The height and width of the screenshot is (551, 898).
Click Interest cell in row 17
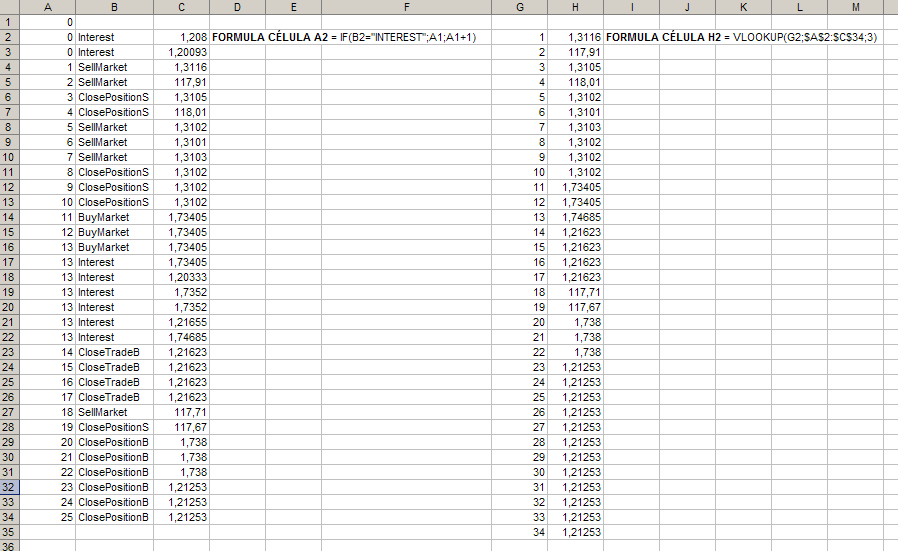pos(114,262)
